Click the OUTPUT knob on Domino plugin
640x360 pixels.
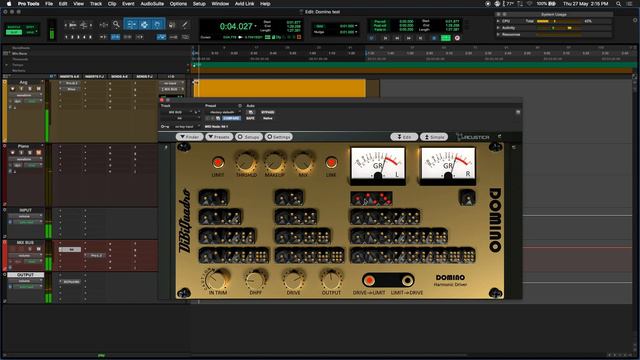coord(331,280)
